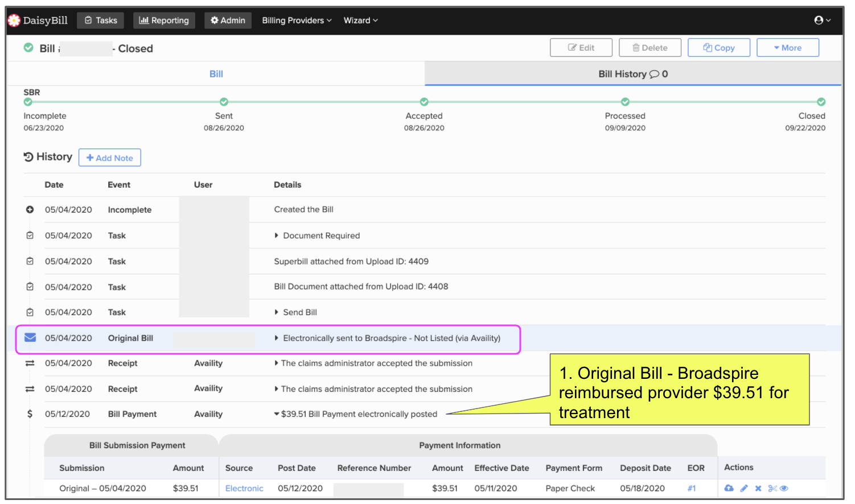Click the X delete payment icon
The image size is (855, 504).
(x=758, y=488)
